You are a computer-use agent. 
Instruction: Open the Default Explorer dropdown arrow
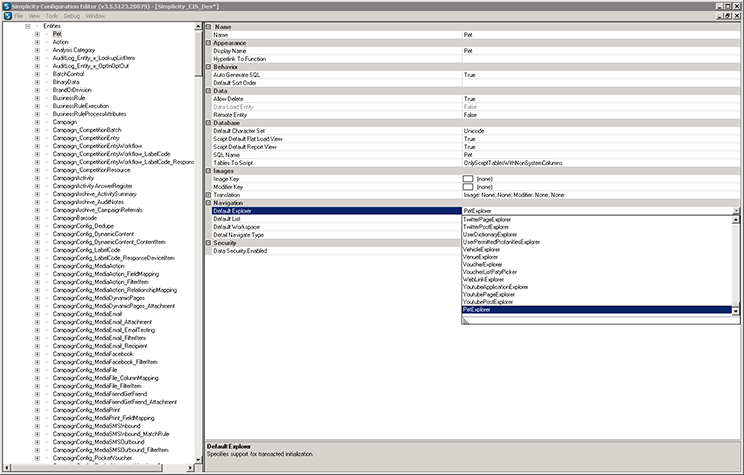click(736, 211)
